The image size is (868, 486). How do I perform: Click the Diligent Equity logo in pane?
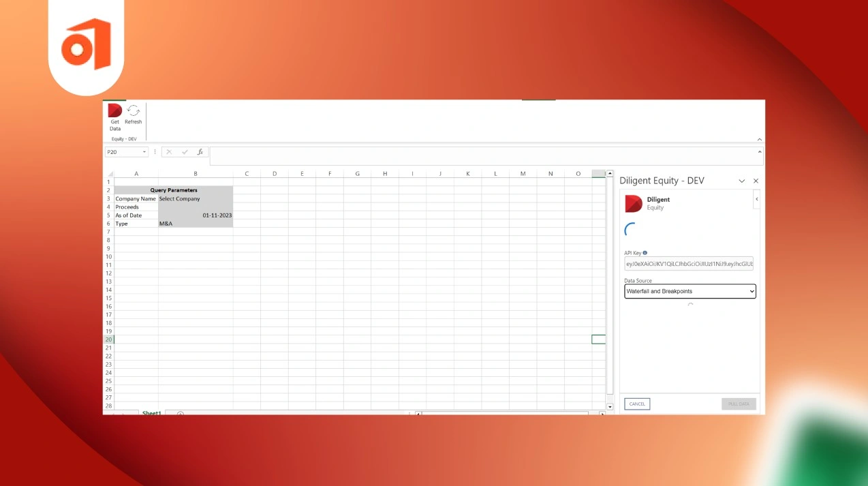pyautogui.click(x=634, y=203)
